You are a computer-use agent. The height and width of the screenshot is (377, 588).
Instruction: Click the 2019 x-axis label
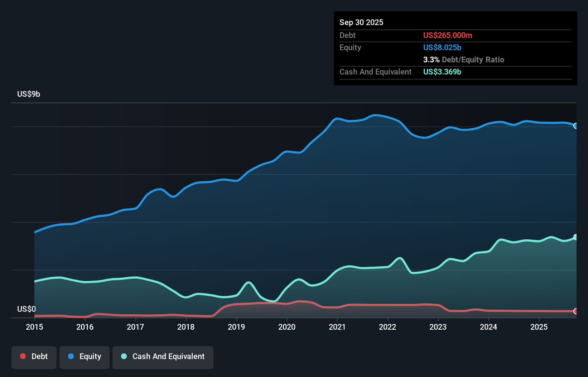click(x=236, y=327)
